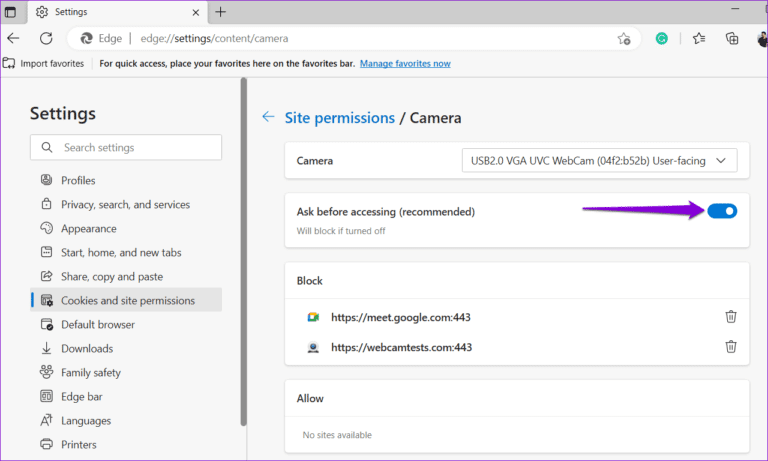
Task: Go back to Site permissions arrow
Action: [x=268, y=117]
